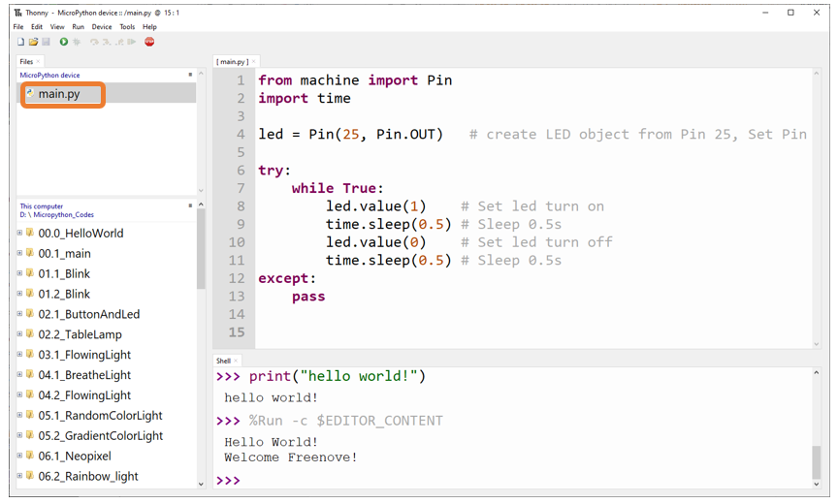Close the Shell panel tab
The width and height of the screenshot is (838, 504).
(x=236, y=361)
